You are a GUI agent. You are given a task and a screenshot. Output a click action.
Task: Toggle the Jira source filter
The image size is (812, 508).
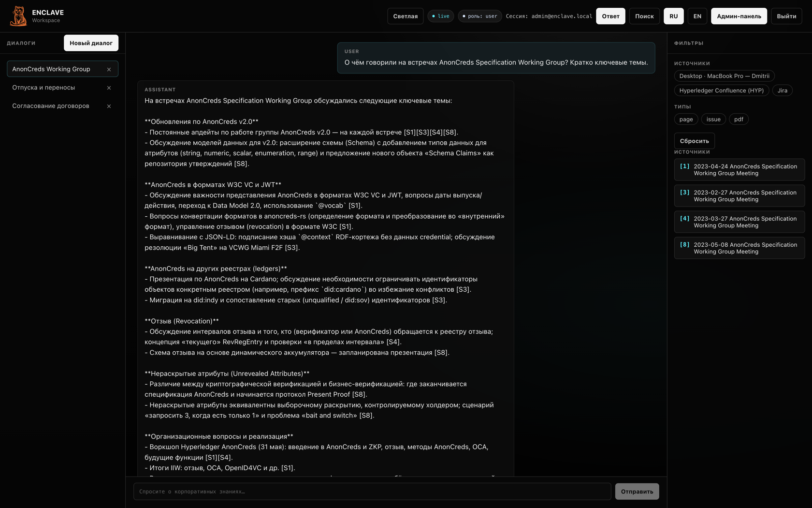click(782, 90)
